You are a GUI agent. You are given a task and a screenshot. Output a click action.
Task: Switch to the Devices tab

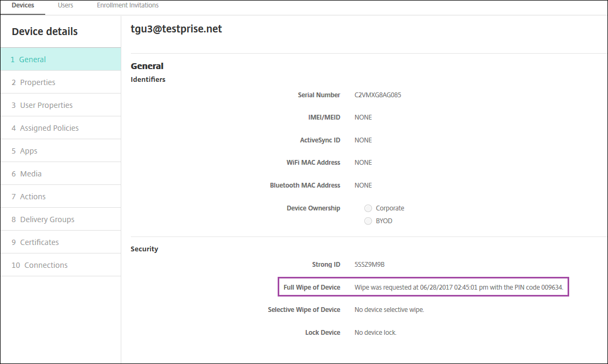[x=22, y=5]
